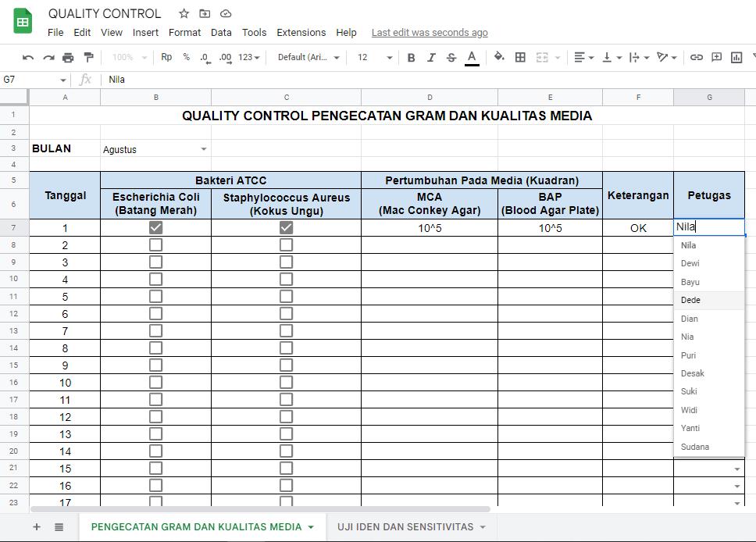Undo the last action
This screenshot has width=756, height=542.
pyautogui.click(x=28, y=57)
